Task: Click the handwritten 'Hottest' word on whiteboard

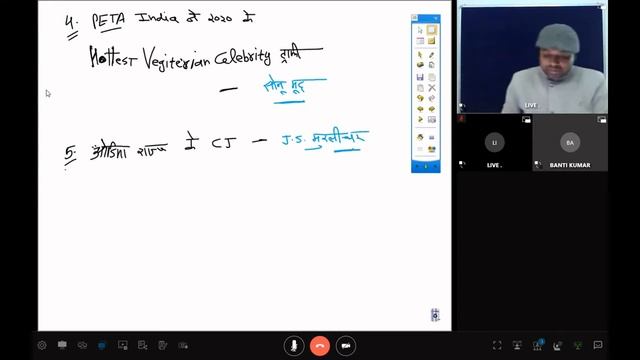Action: [x=113, y=58]
